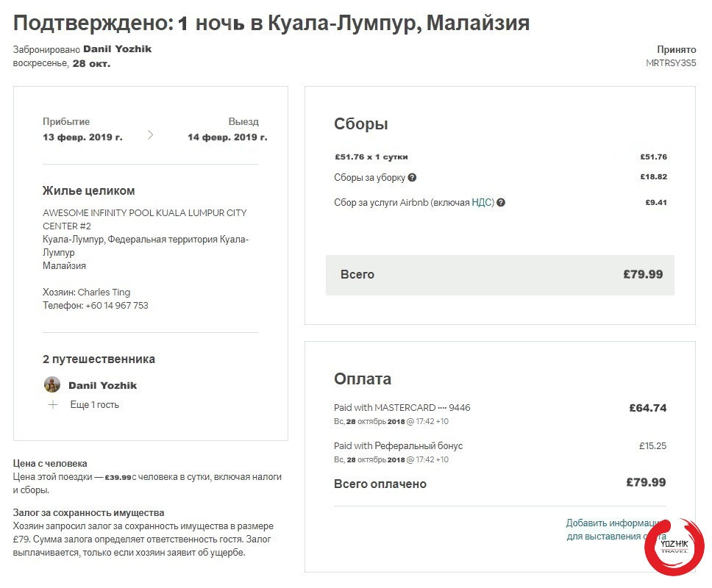Click the checkout date 14 февр. 2019
The image size is (712, 588).
point(227,137)
